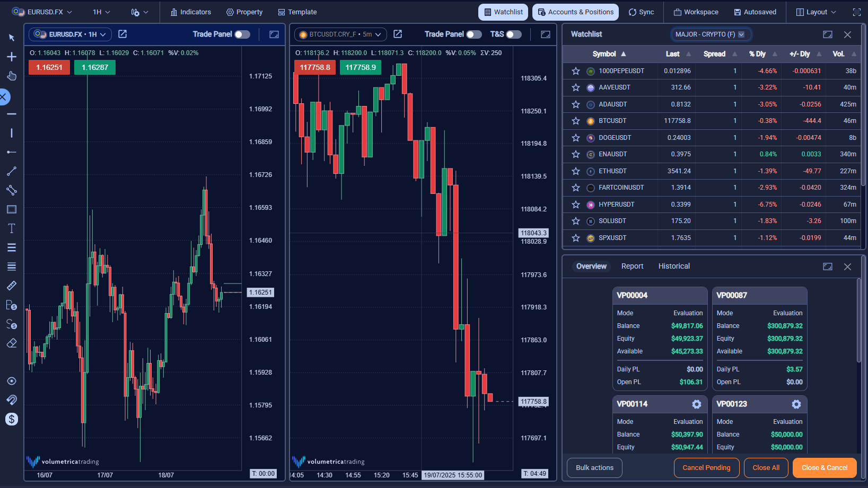This screenshot has height=488, width=868.
Task: Click the red 1.16251 sell price
Action: (x=49, y=67)
